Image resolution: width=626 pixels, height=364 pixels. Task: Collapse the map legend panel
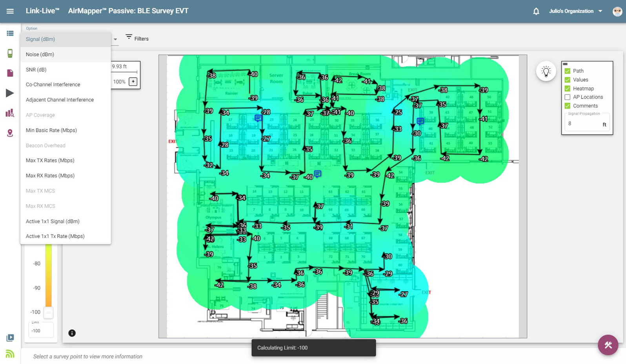pyautogui.click(x=565, y=64)
